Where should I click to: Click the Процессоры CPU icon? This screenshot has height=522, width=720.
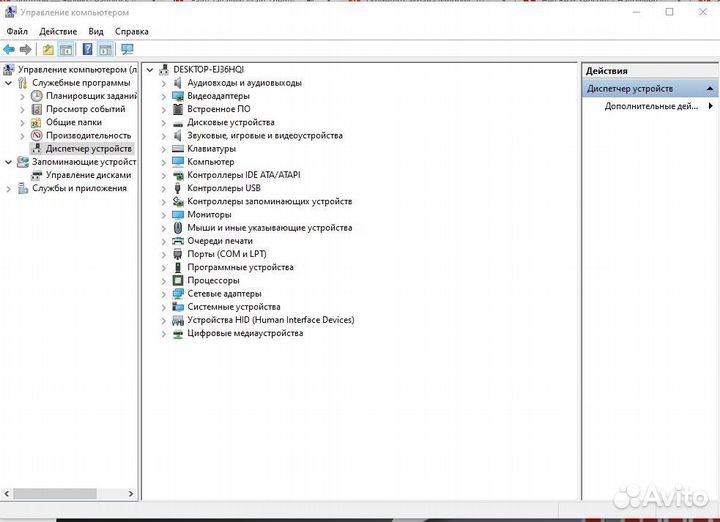point(178,281)
